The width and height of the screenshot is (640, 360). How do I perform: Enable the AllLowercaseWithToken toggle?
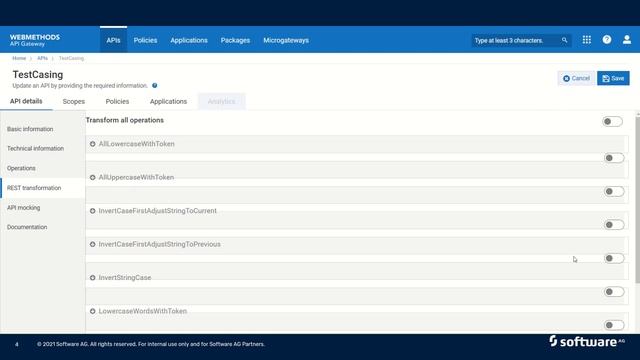[x=614, y=158]
